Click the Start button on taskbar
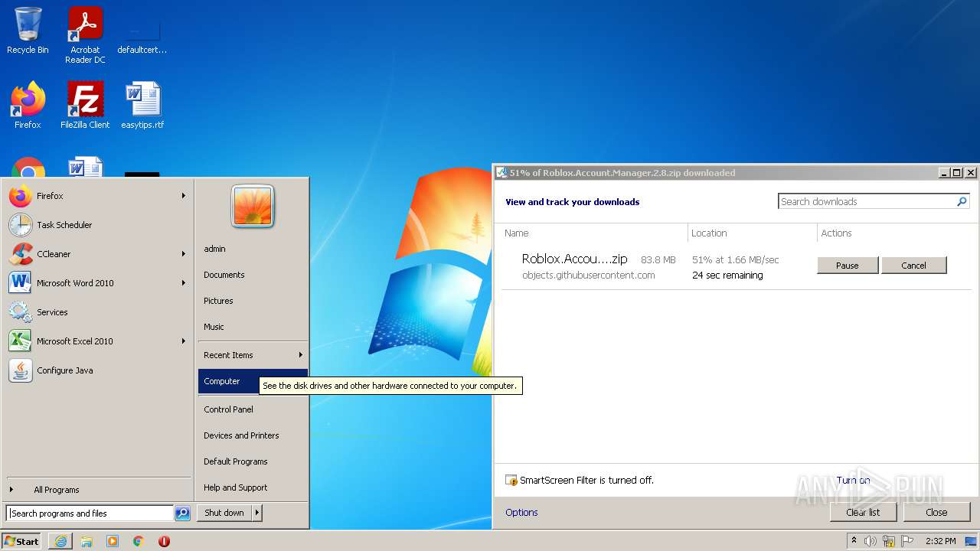Screen dimensions: 980x551 pyautogui.click(x=21, y=541)
